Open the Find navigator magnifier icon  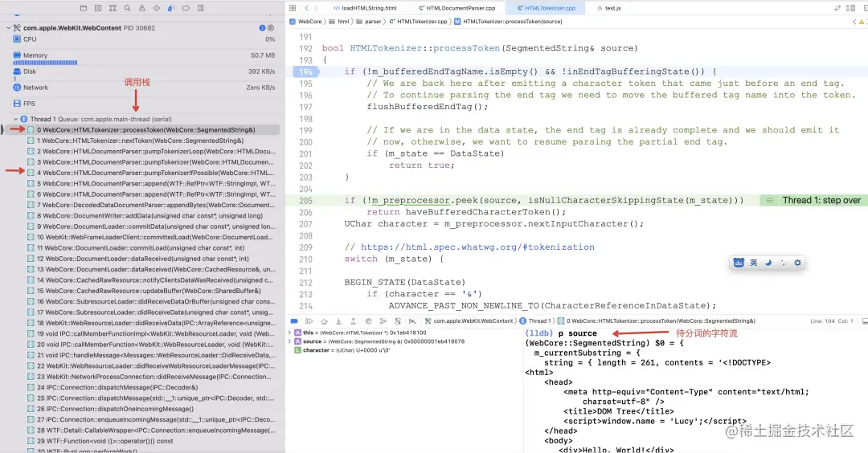(x=127, y=8)
